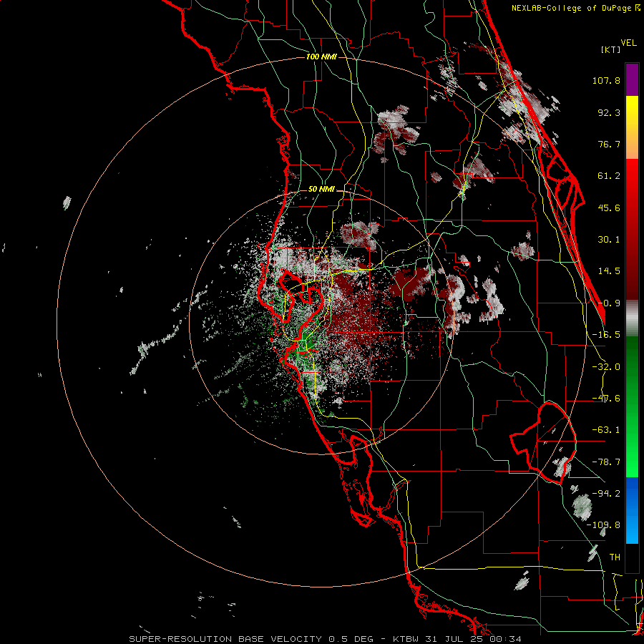The width and height of the screenshot is (644, 644).
Task: Click the -94.2 velocity scale value
Action: pyautogui.click(x=606, y=494)
